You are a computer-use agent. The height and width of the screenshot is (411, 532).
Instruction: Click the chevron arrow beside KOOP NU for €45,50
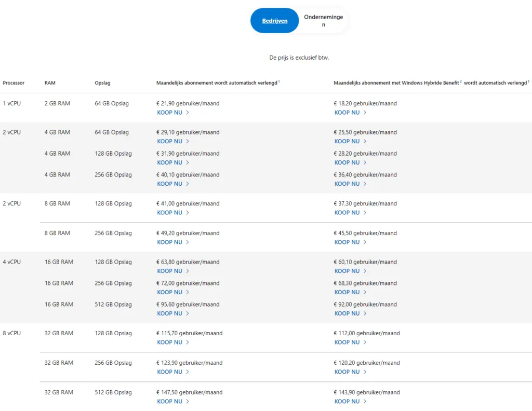tap(365, 242)
